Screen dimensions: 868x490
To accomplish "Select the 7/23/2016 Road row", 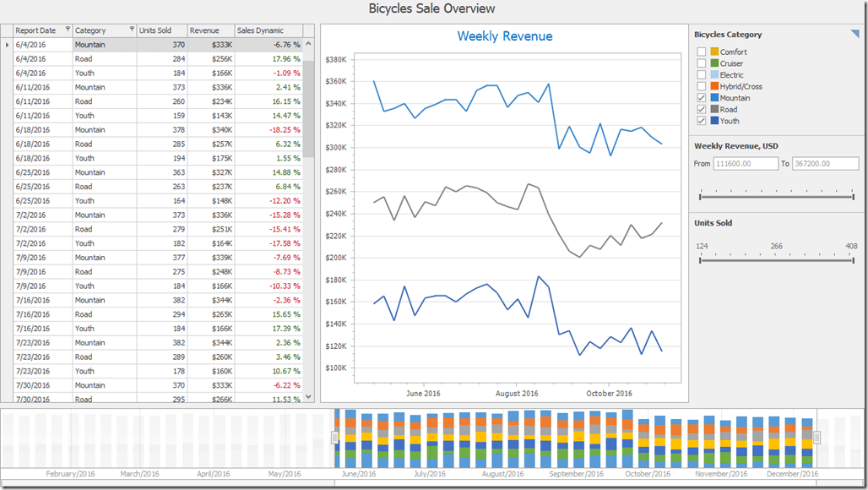I will click(158, 357).
